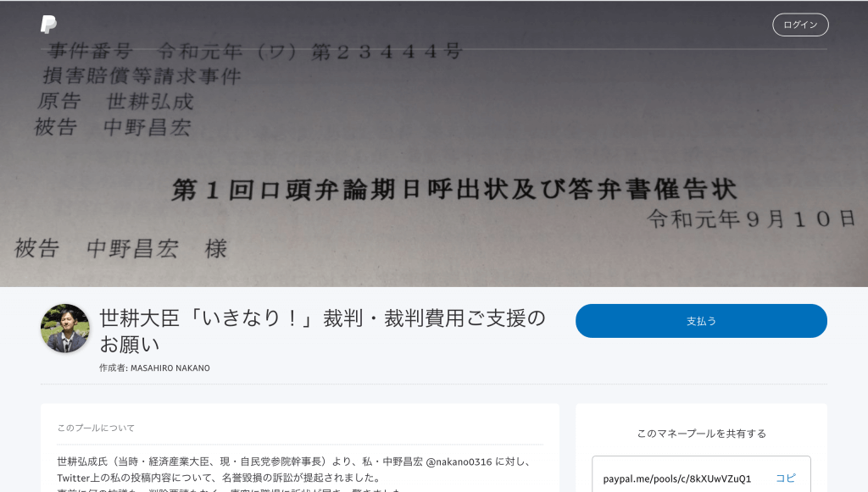Click the このプールについて heading

pyautogui.click(x=96, y=428)
